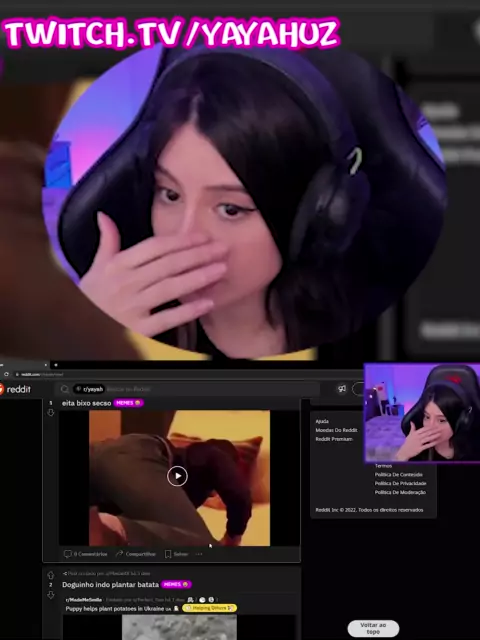Open 'Política De Privacidade' link
Image resolution: width=480 pixels, height=640 pixels.
[x=400, y=483]
